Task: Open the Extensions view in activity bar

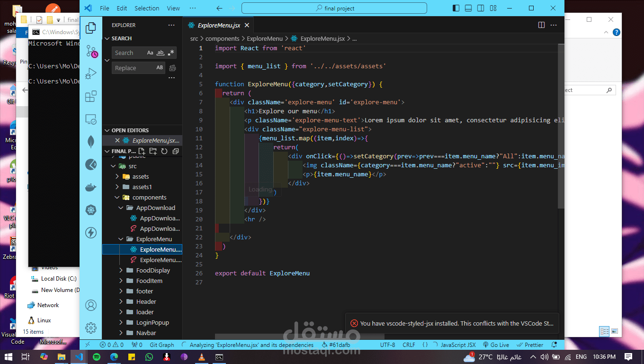Action: 91,97
